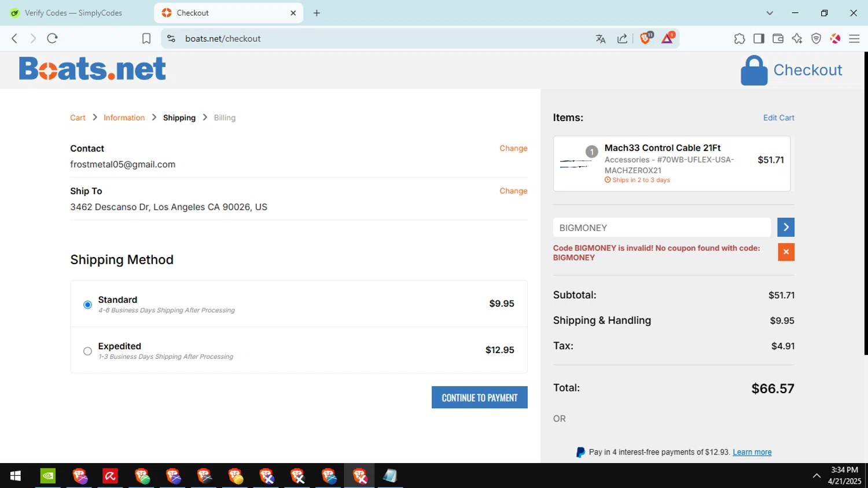Click Continue to Payment button

click(479, 397)
